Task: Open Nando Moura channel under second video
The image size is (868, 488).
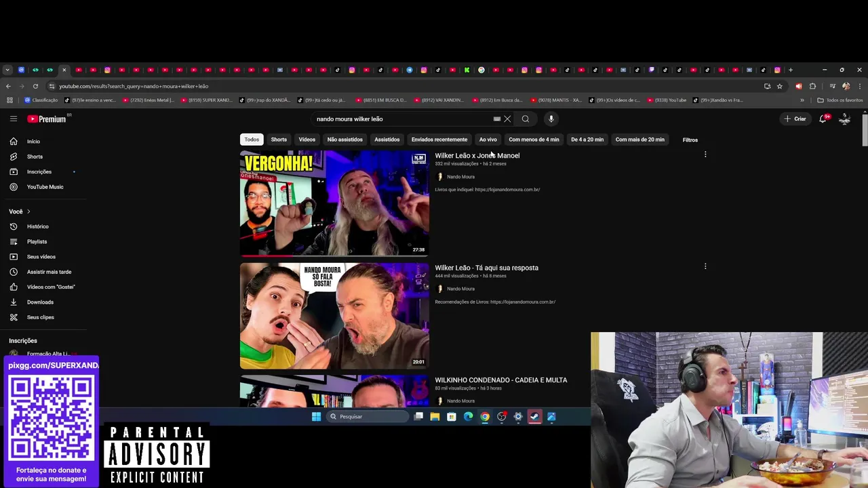Action: 460,289
